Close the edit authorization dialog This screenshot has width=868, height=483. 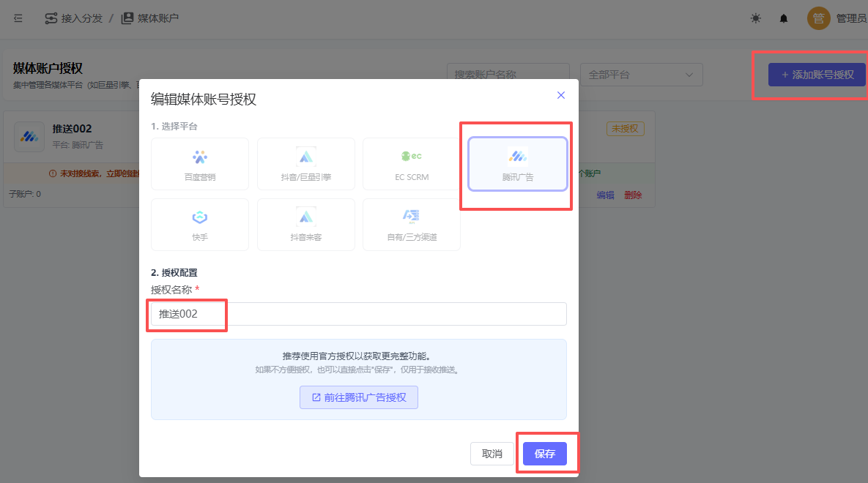pos(561,95)
